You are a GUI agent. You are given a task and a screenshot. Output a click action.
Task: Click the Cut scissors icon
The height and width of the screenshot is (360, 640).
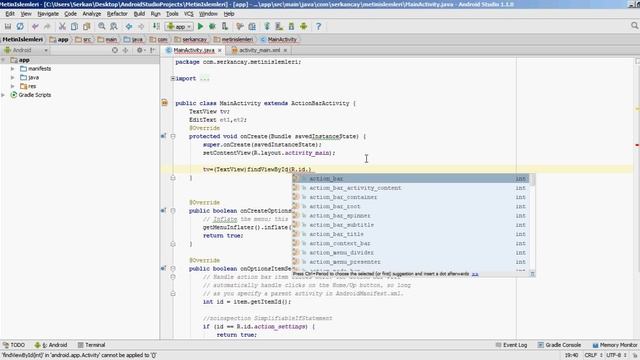tap(62, 27)
